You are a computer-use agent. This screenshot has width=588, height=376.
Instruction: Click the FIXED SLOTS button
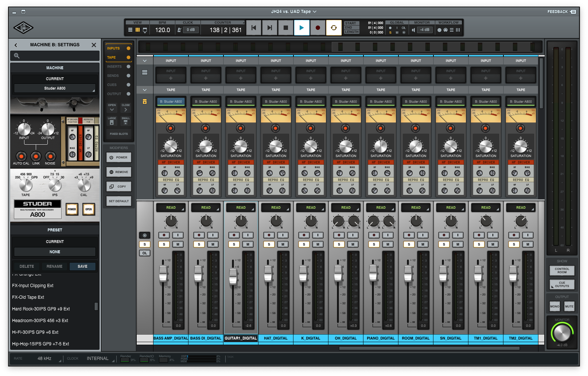(119, 134)
